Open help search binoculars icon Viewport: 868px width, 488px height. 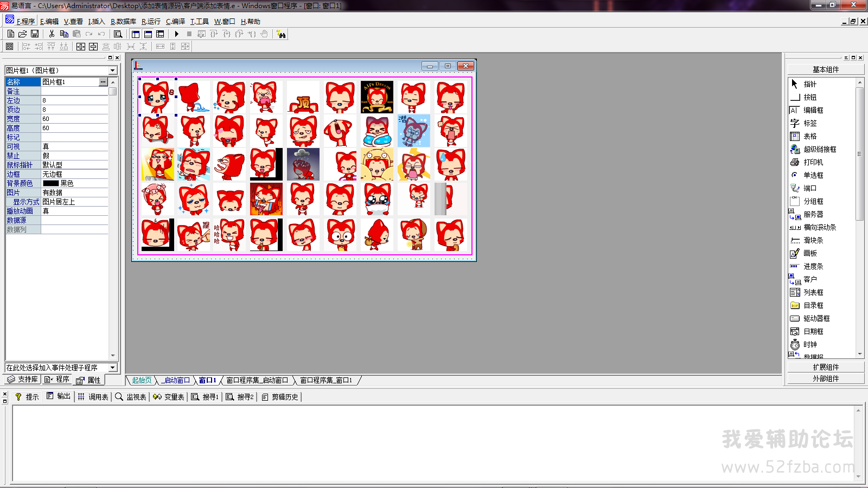281,34
